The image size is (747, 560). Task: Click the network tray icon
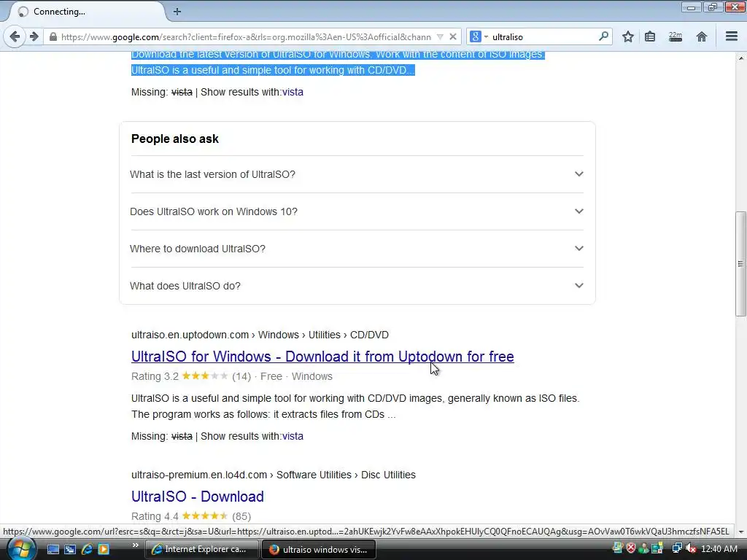click(x=677, y=548)
